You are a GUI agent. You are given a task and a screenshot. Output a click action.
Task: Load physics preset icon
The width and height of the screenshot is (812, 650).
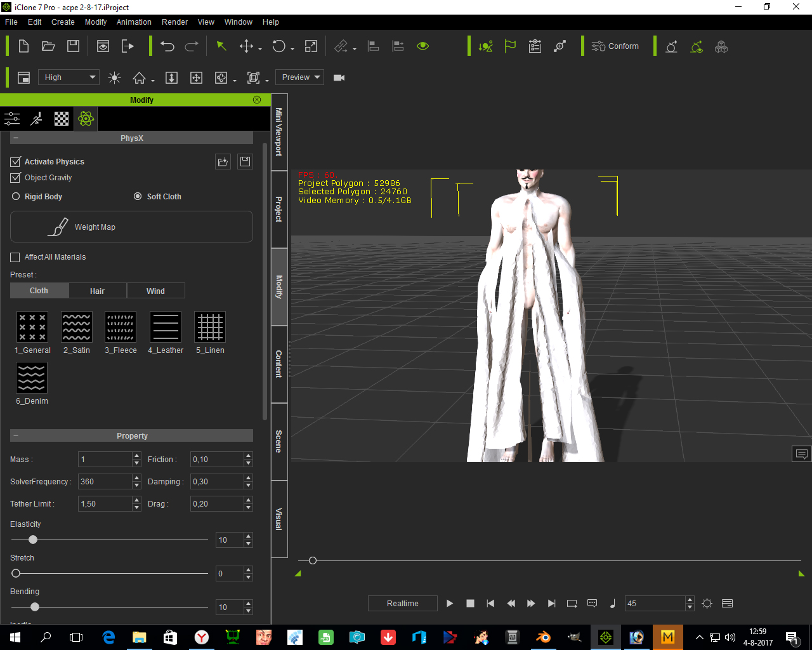point(223,162)
